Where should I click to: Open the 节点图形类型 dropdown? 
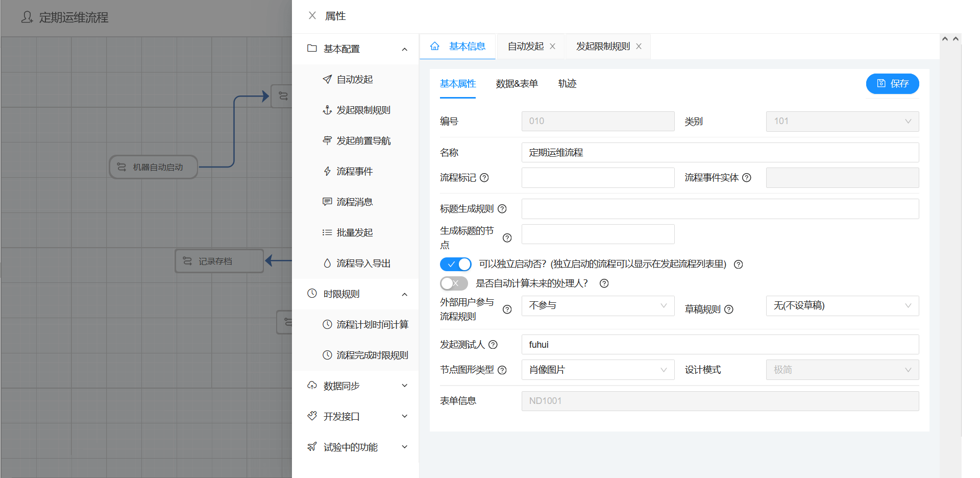tap(597, 370)
